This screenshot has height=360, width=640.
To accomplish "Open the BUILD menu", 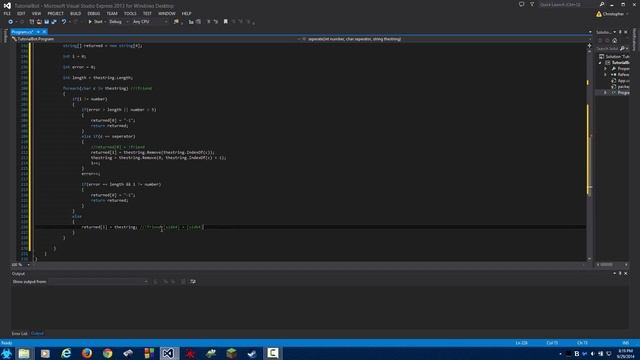I will tap(76, 13).
